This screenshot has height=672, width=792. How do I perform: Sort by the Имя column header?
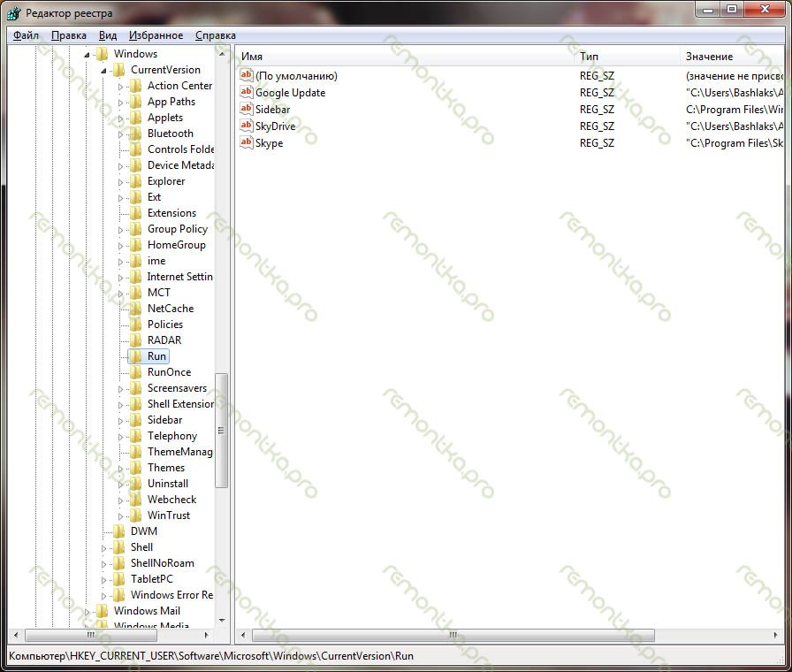(404, 57)
